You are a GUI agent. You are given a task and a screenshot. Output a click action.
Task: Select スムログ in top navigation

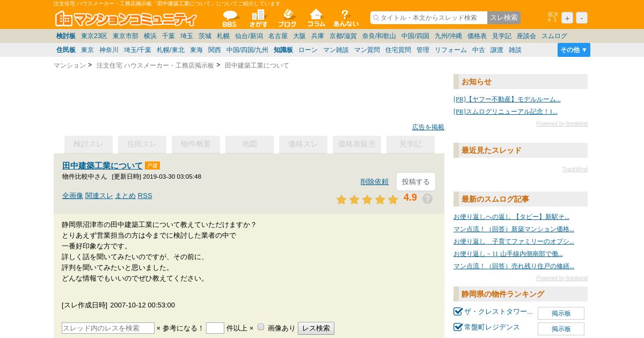(x=554, y=36)
